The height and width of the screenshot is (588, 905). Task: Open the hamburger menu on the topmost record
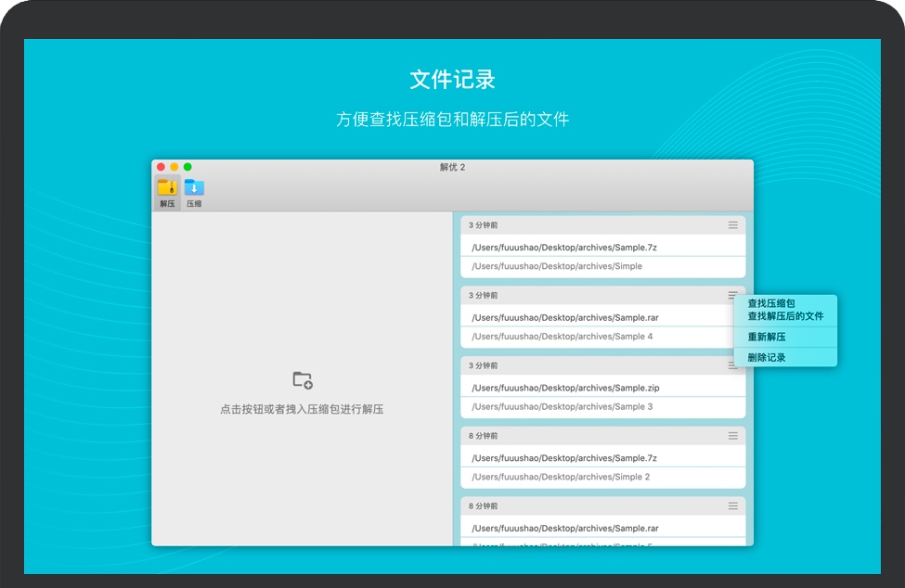click(732, 225)
